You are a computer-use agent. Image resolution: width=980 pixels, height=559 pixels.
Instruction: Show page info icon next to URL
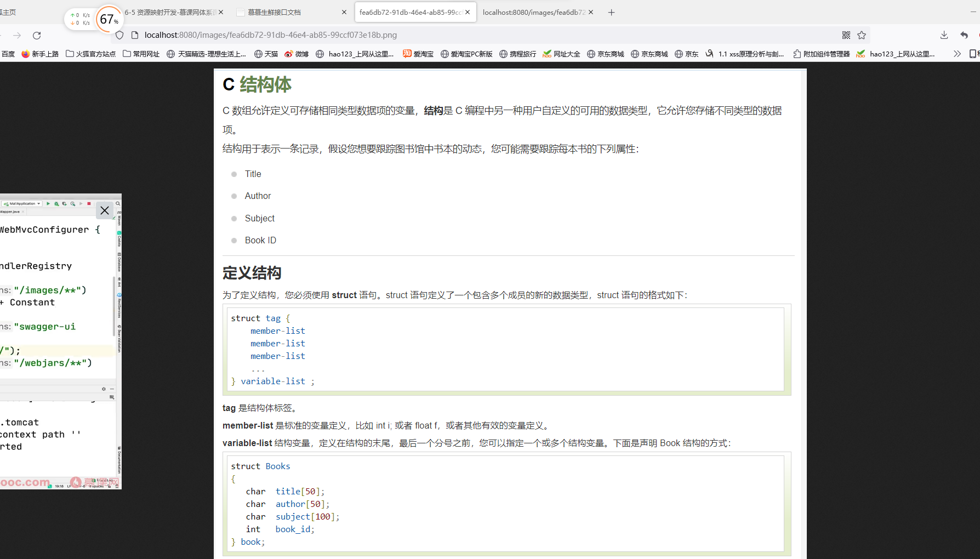pyautogui.click(x=135, y=35)
